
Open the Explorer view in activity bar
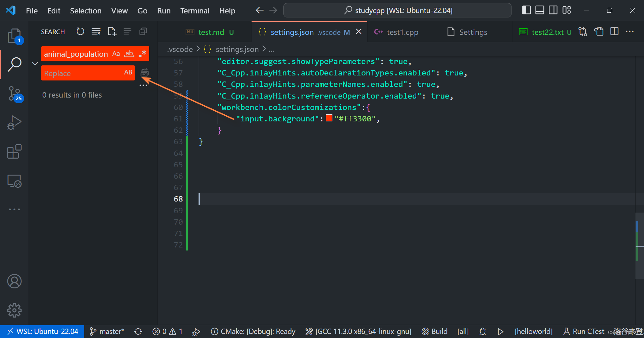14,36
